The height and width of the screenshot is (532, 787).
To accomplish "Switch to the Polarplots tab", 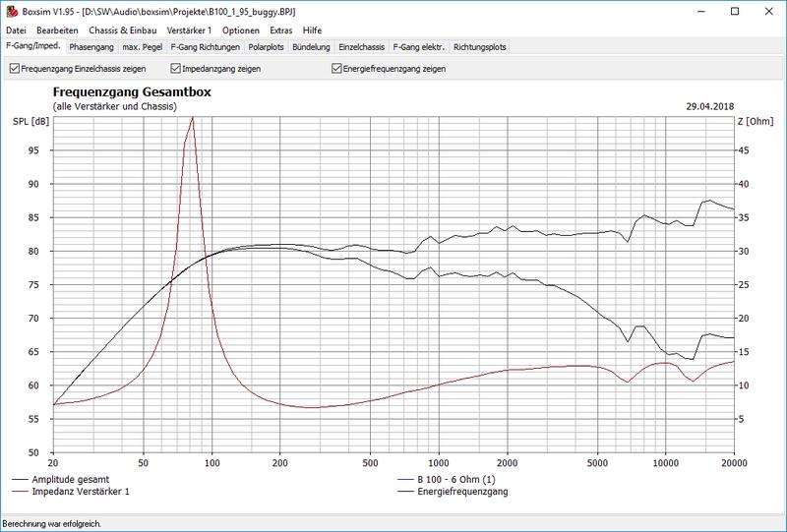I will 266,47.
